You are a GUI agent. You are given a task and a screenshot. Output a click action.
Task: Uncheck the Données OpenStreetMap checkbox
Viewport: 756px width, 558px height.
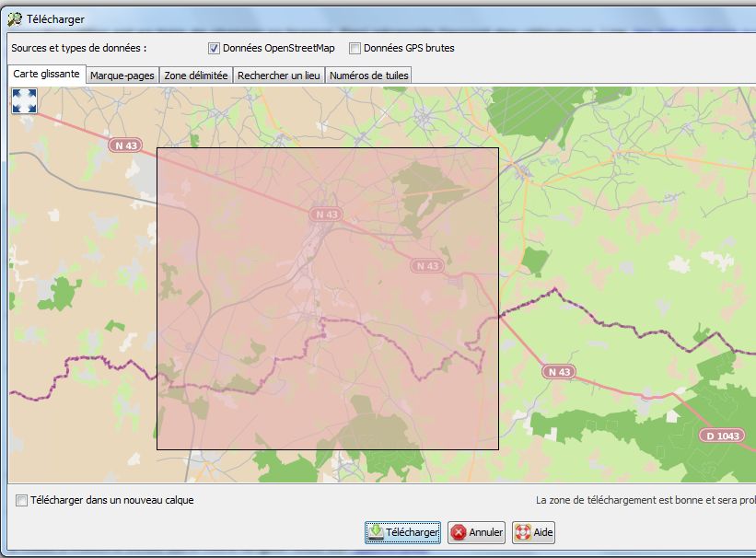(x=215, y=48)
